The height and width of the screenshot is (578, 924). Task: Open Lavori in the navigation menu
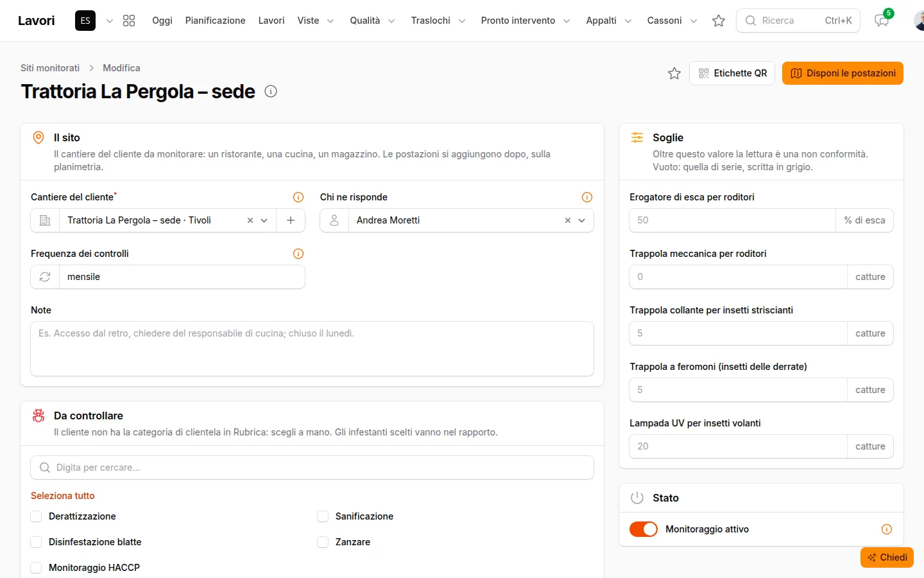[271, 21]
